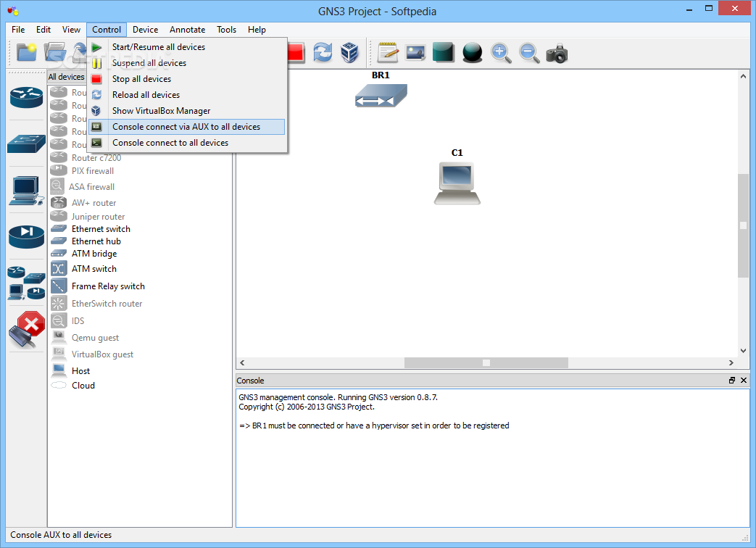Click canvas horizontal scrollbar right arrow

[x=731, y=362]
